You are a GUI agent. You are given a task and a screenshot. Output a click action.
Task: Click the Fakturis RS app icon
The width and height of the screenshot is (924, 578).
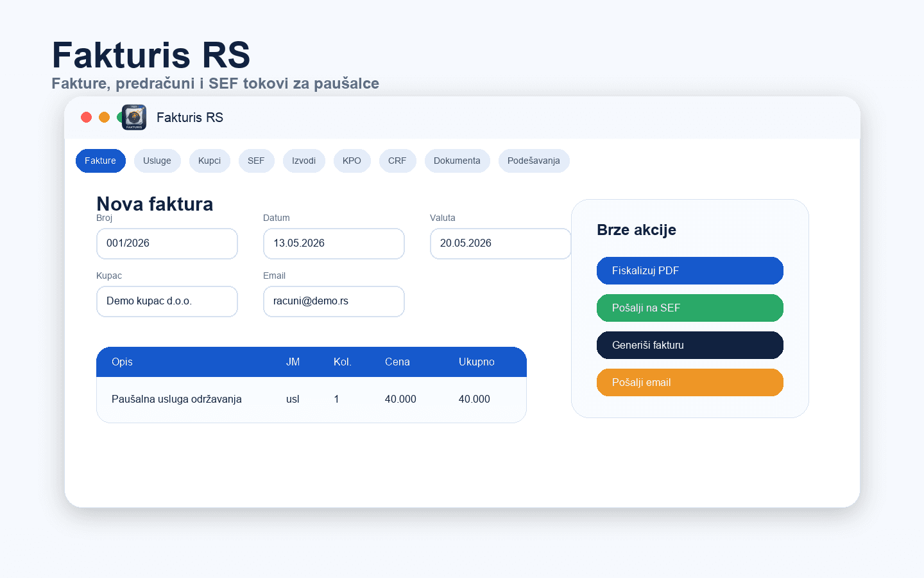pyautogui.click(x=134, y=118)
